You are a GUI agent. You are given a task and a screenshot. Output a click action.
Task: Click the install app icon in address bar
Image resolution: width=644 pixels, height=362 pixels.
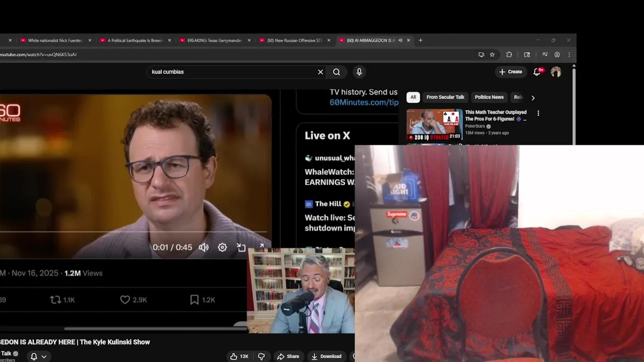point(481,54)
